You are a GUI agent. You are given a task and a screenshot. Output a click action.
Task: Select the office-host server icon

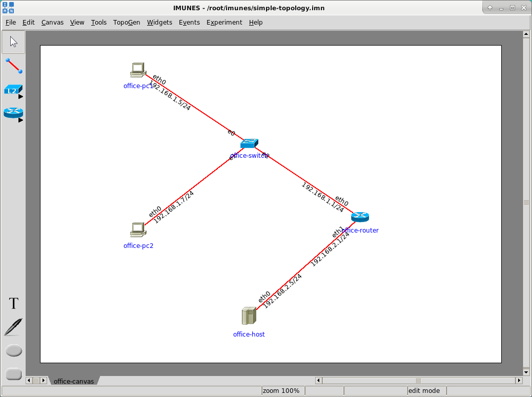coord(249,316)
